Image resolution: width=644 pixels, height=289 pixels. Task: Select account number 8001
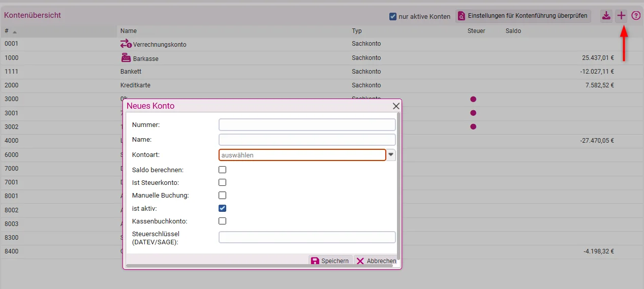point(11,196)
